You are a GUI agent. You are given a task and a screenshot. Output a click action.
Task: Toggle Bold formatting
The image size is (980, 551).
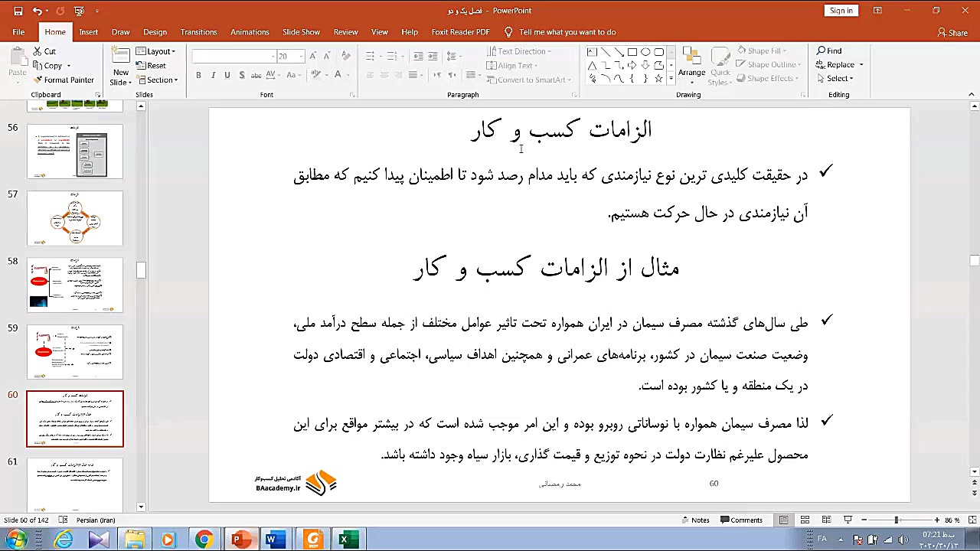click(x=198, y=75)
